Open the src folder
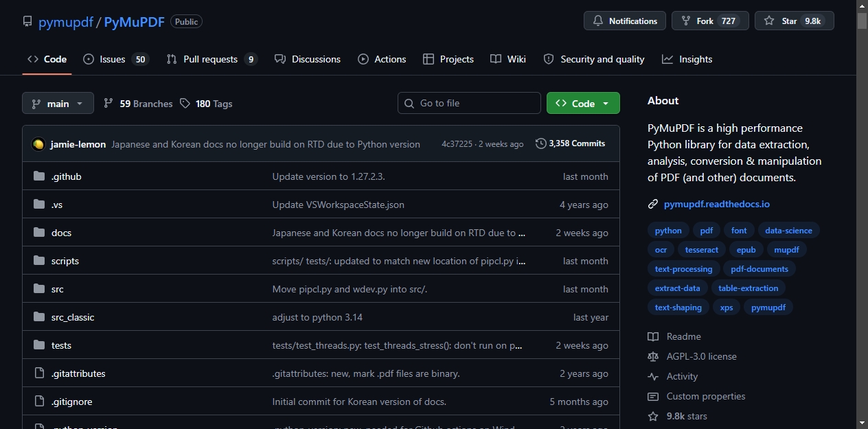 click(x=58, y=289)
